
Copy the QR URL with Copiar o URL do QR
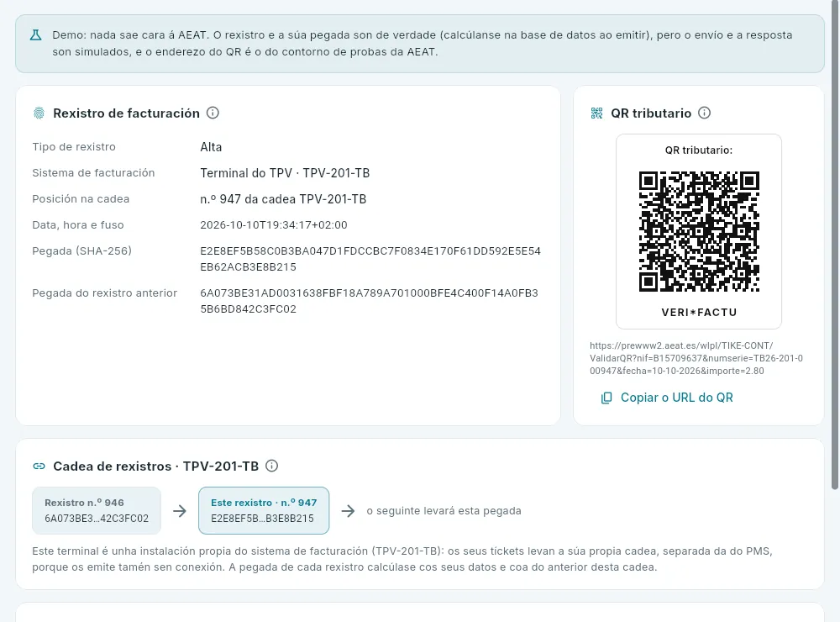tap(666, 398)
